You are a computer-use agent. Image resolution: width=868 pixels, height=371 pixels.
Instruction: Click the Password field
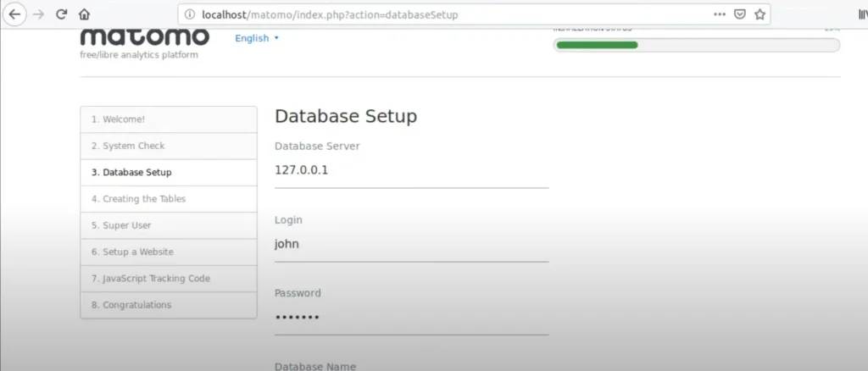pyautogui.click(x=411, y=317)
